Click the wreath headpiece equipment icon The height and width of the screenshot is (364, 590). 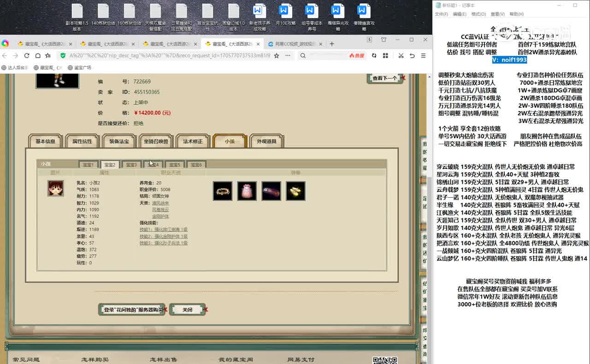pos(223,191)
